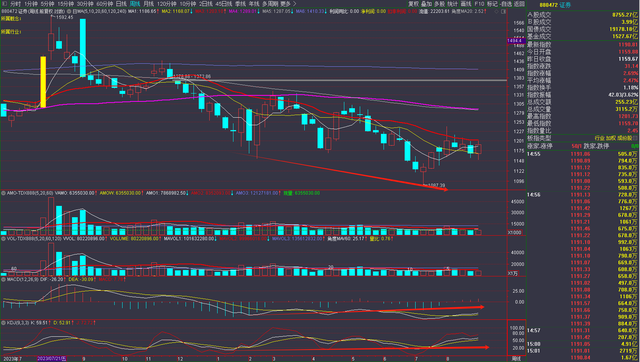Click the highlighted date marker 2023/07/21
640x362 pixels.
click(x=51, y=359)
